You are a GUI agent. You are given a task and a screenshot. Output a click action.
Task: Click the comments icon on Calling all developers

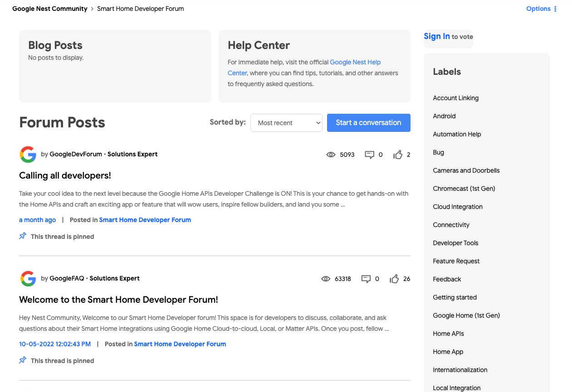(370, 155)
